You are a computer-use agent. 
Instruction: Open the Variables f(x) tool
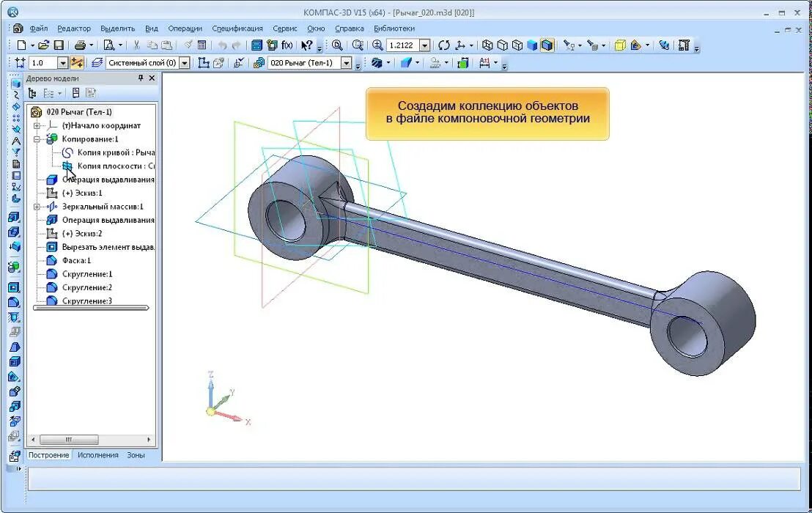click(x=287, y=45)
